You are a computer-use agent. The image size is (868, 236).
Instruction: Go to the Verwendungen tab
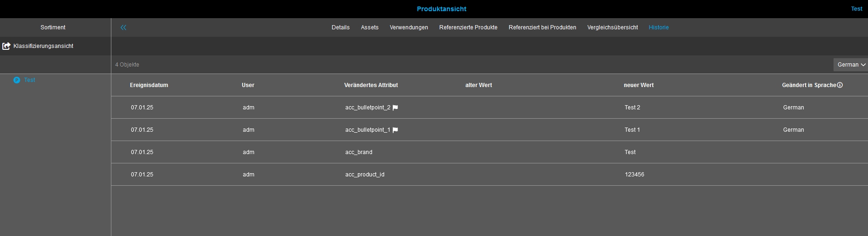point(409,27)
